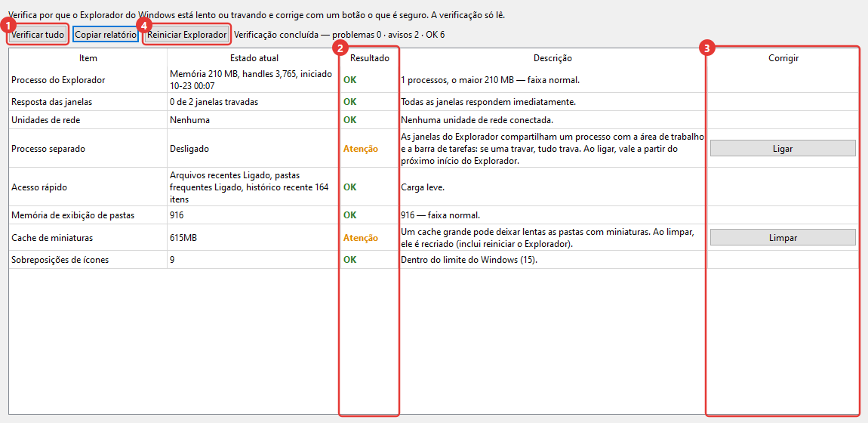Select the Resposta das janelas row
This screenshot has width=868, height=423.
pos(433,102)
